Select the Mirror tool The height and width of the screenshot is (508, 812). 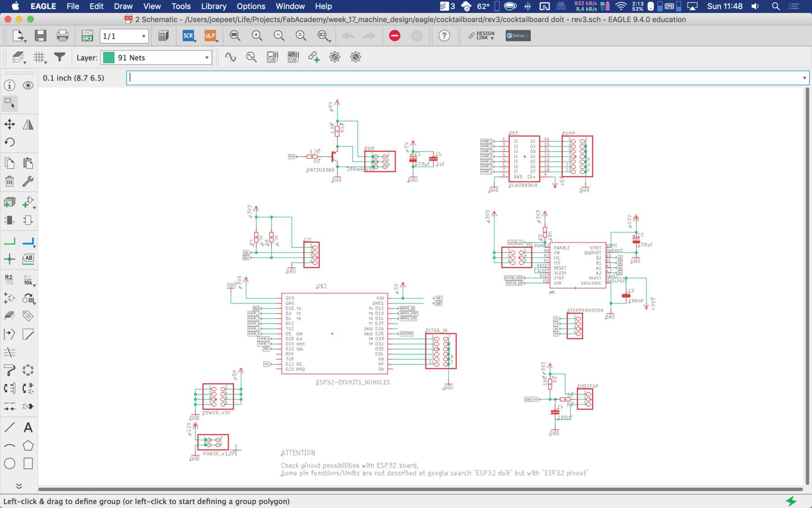[28, 124]
